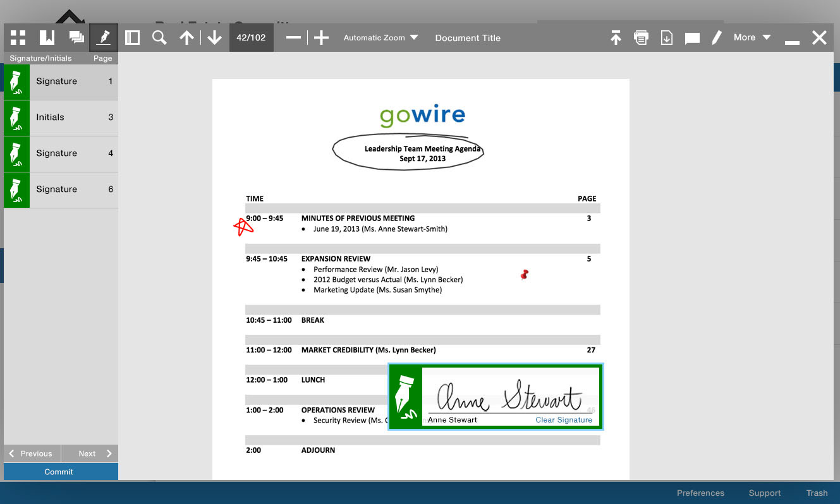The width and height of the screenshot is (840, 504).
Task: Download the document with page-arrow icon
Action: (667, 38)
